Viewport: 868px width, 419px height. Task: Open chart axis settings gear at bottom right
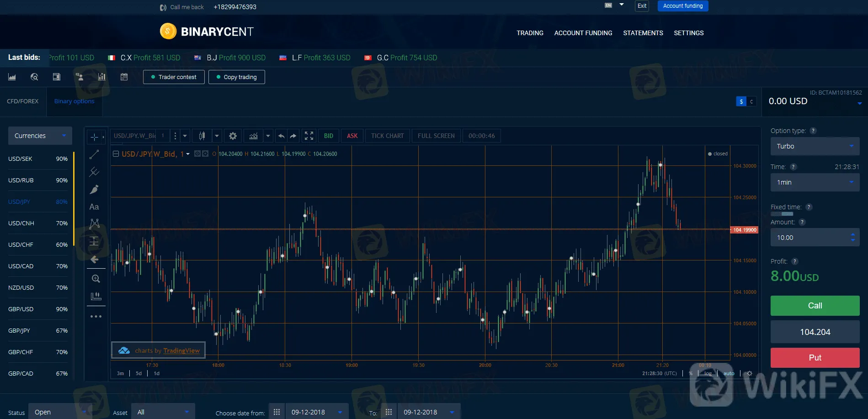pos(749,373)
